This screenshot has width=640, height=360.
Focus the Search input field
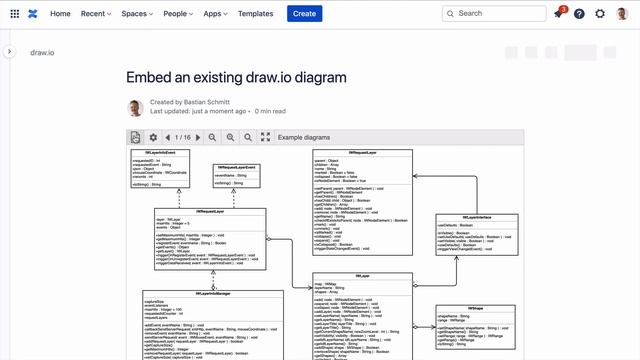[x=494, y=13]
